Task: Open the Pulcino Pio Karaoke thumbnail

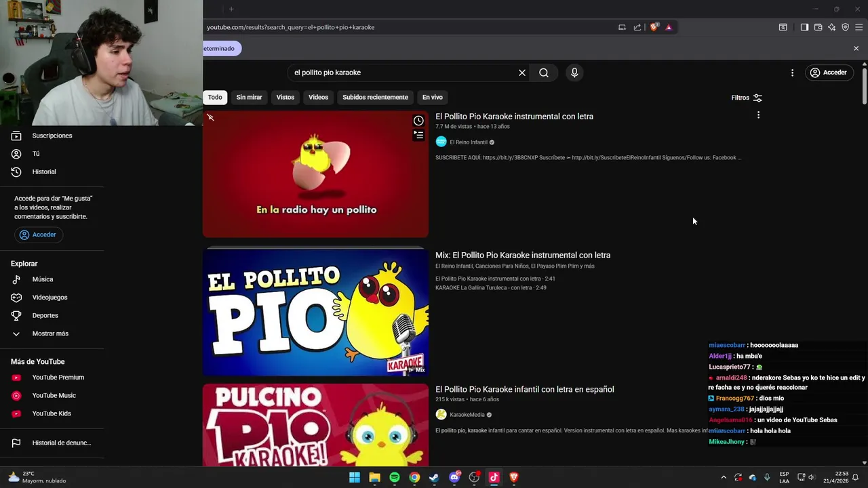Action: [x=315, y=424]
